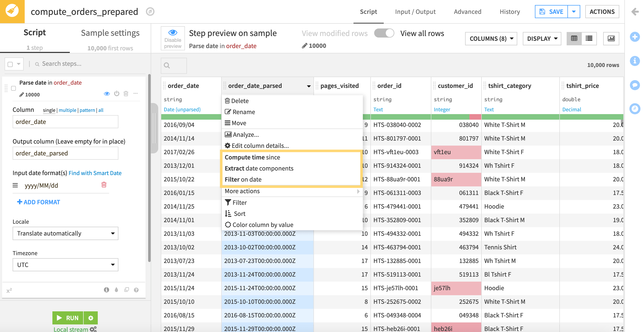Click the dataset search magnifier box

174,65
